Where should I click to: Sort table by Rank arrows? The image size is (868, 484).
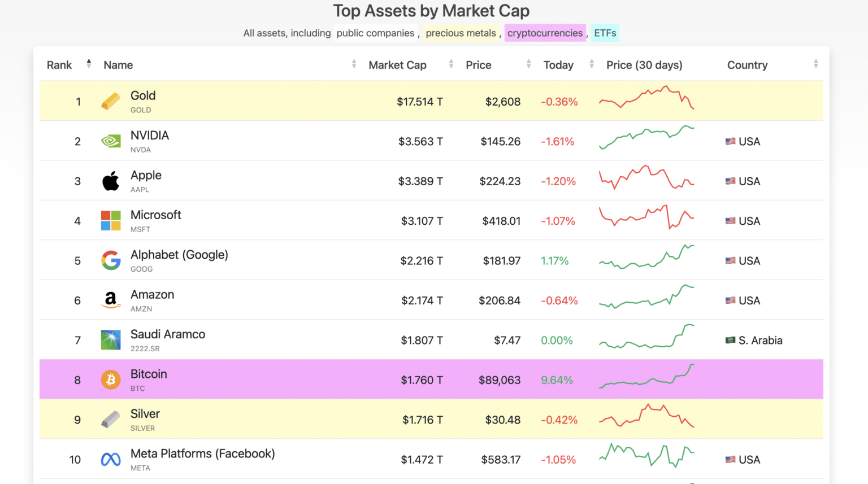point(89,64)
